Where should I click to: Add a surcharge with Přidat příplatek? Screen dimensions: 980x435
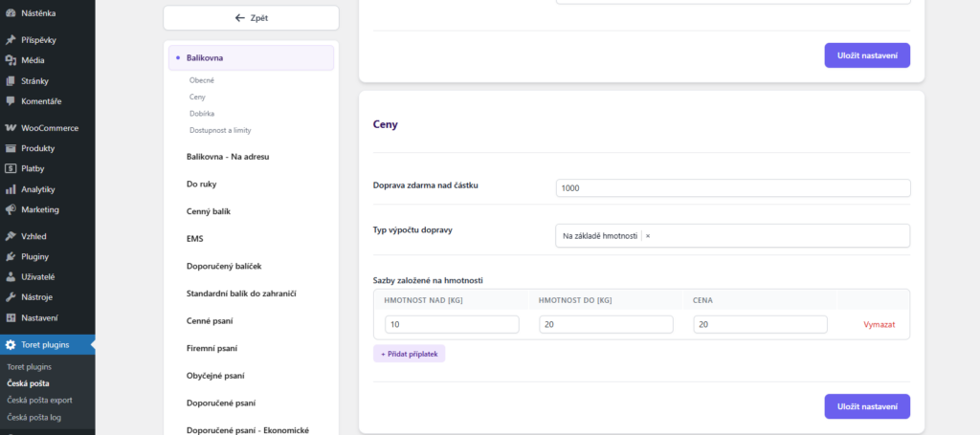tap(409, 354)
